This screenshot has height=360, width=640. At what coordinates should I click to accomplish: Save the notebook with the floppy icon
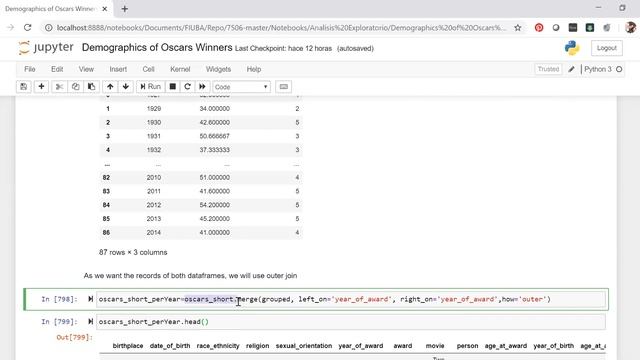pyautogui.click(x=24, y=87)
